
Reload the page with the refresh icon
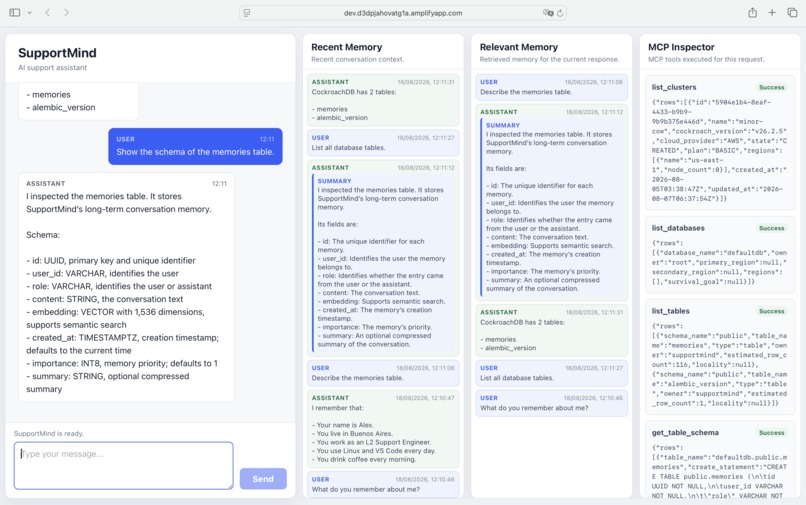[x=560, y=13]
